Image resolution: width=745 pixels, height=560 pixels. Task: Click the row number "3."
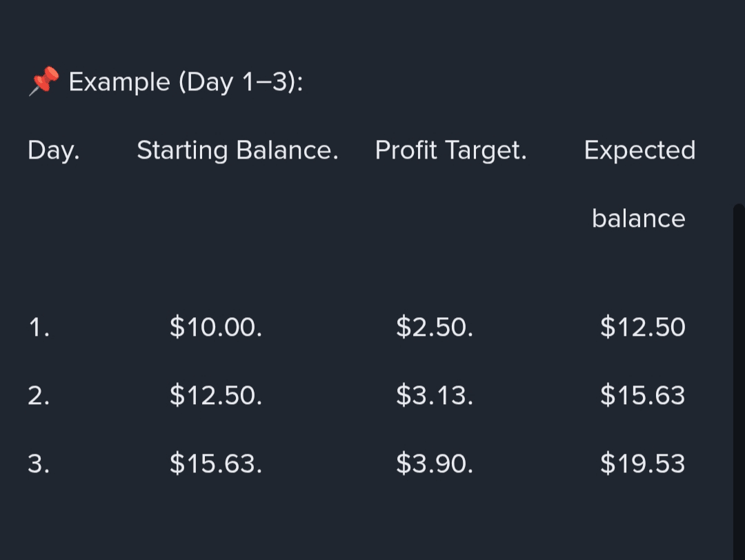tap(39, 463)
